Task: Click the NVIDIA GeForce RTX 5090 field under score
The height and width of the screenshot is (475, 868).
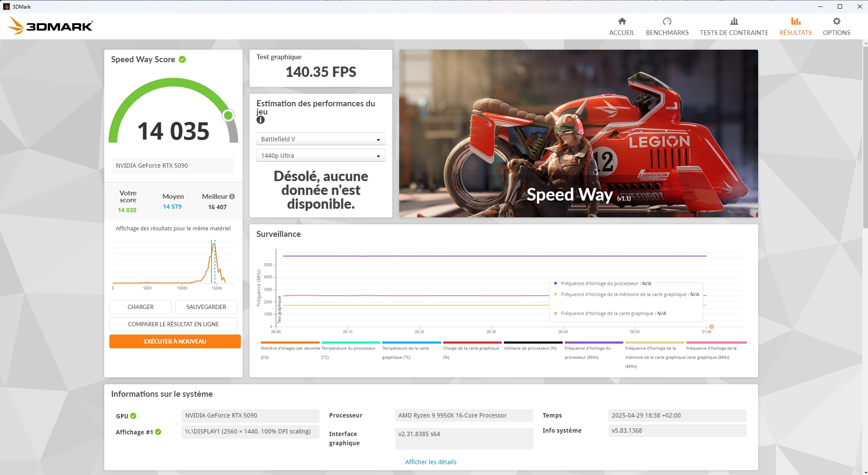Action: point(173,166)
